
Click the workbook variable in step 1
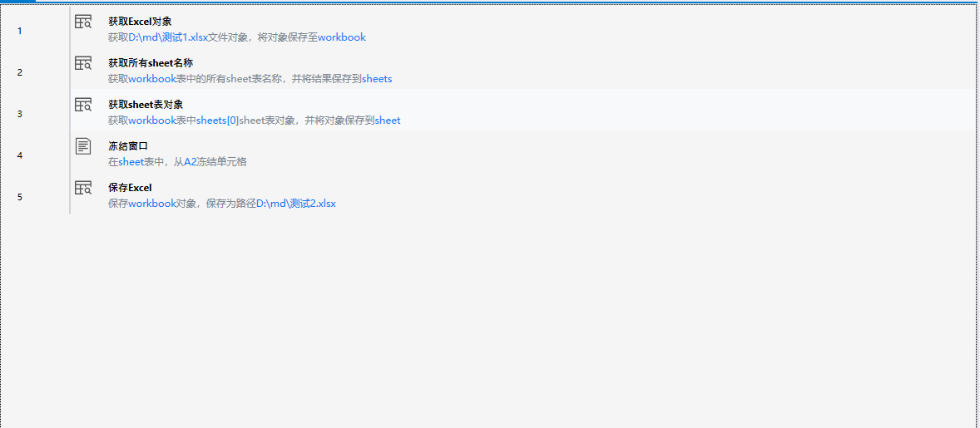click(x=342, y=37)
